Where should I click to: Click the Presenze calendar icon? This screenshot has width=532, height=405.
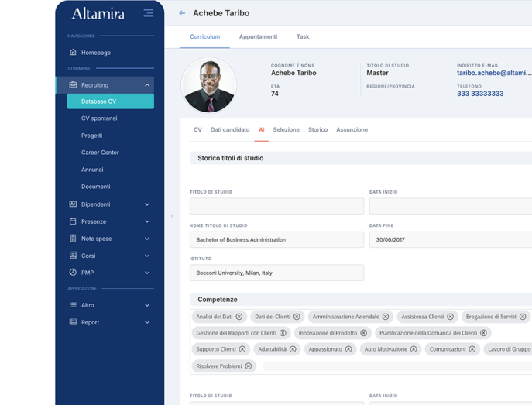73,221
